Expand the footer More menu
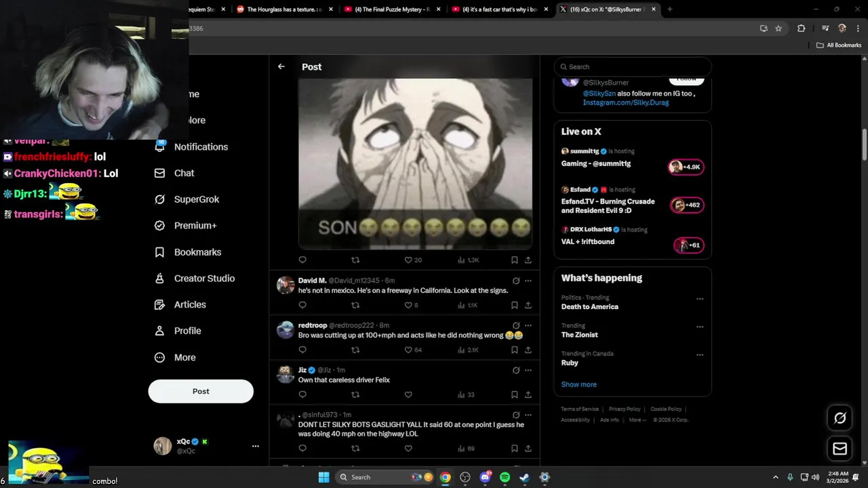This screenshot has height=488, width=868. pos(637,420)
